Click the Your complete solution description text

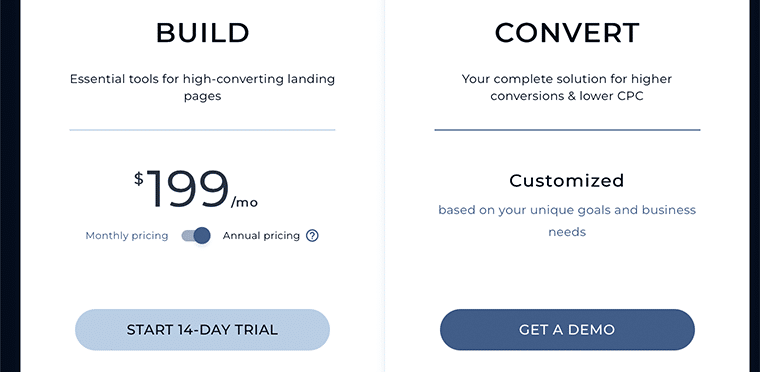pos(567,87)
